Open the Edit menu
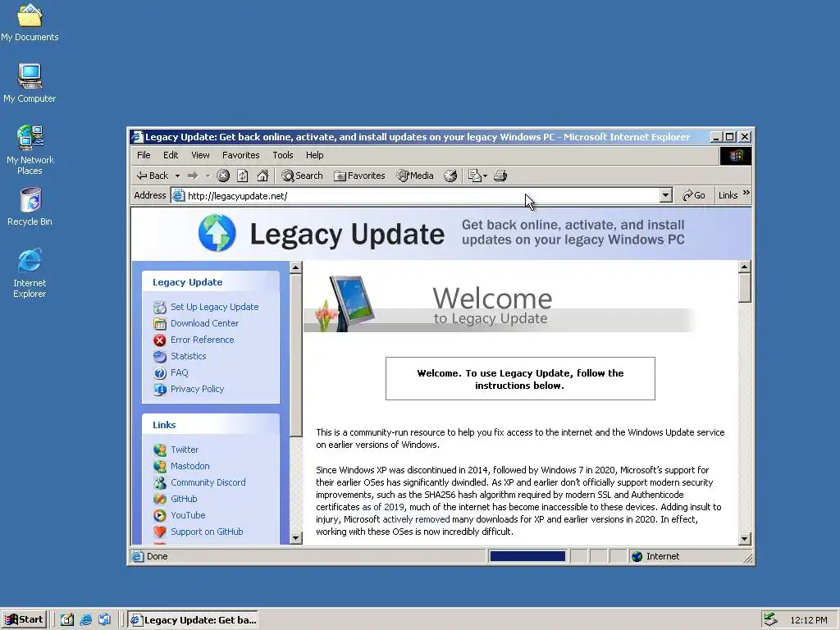 tap(171, 155)
